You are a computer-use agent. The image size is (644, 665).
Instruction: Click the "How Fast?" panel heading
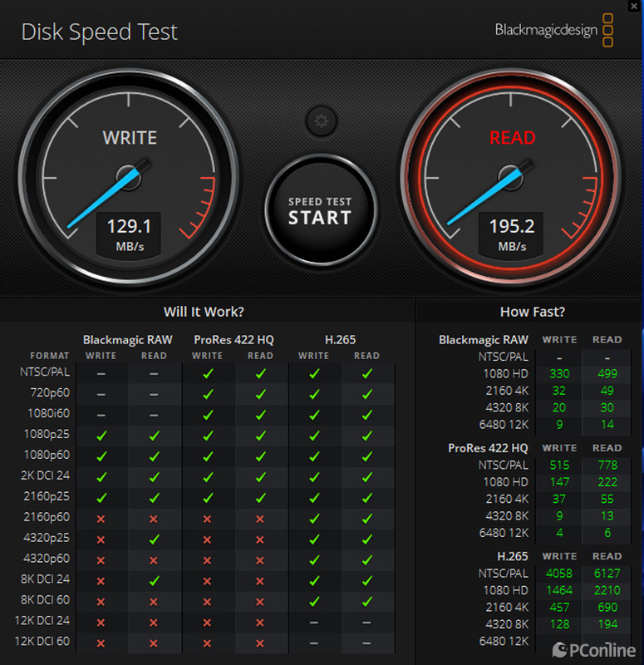click(x=532, y=312)
